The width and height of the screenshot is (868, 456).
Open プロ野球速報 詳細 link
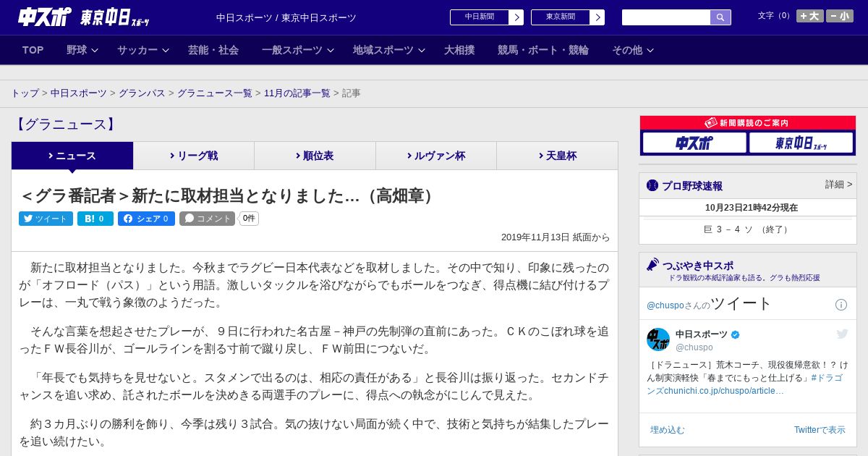(838, 185)
